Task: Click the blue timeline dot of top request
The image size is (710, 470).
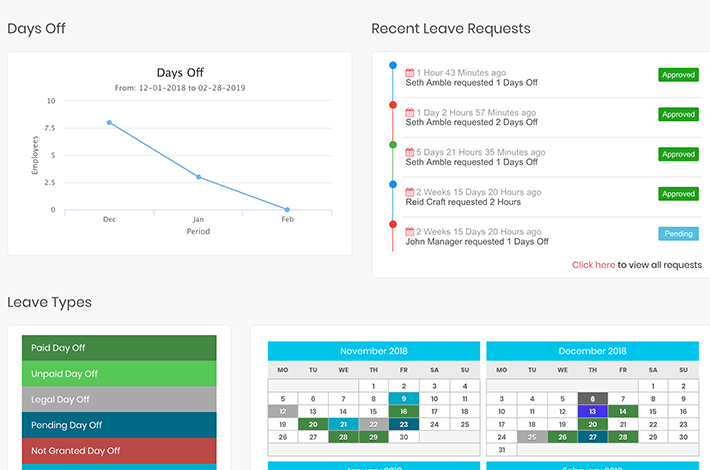Action: point(393,65)
